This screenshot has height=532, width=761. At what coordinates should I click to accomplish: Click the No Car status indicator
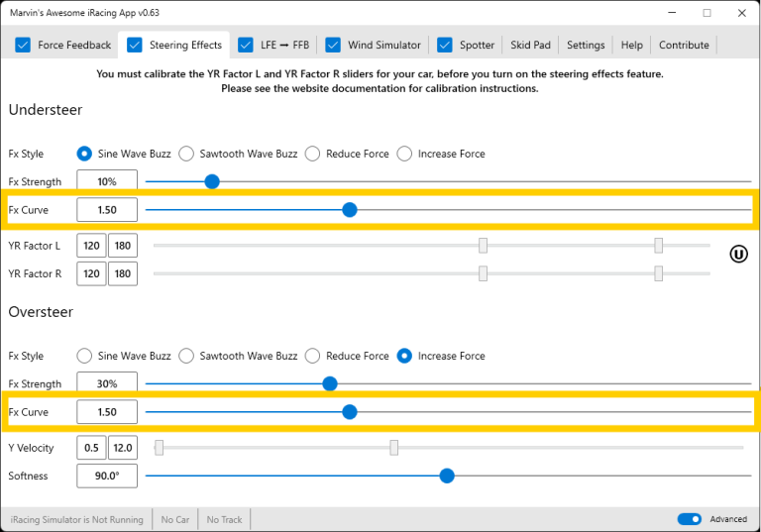click(175, 519)
